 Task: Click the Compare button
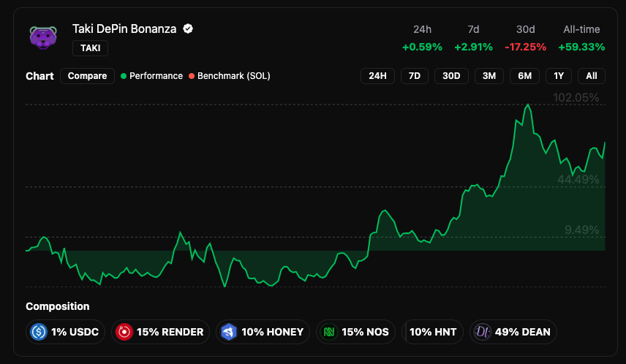[x=88, y=76]
